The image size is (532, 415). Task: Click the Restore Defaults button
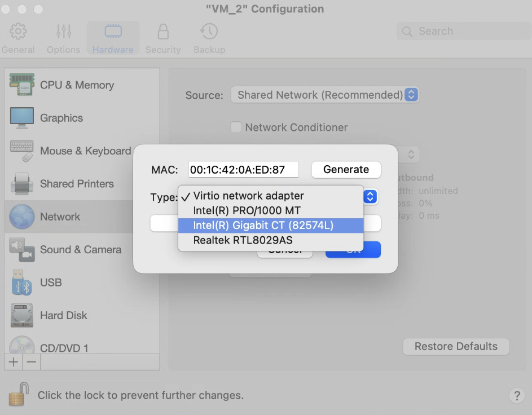(456, 346)
